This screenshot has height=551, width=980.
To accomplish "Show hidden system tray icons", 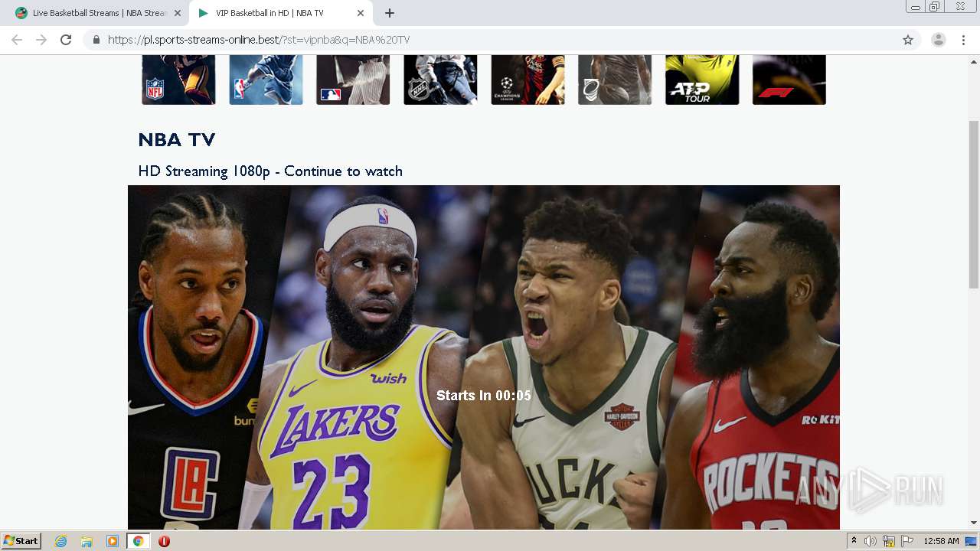I will click(x=854, y=541).
